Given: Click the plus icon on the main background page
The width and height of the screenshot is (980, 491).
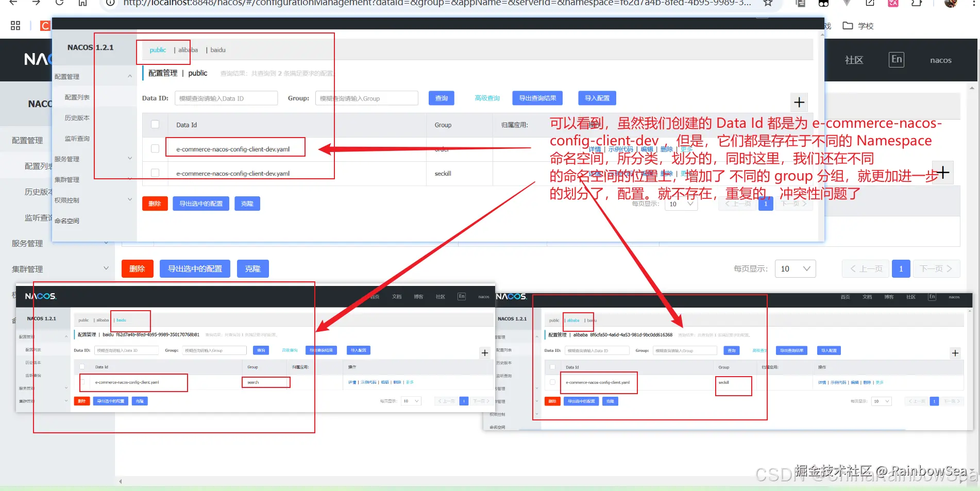Looking at the screenshot, I should pos(943,172).
